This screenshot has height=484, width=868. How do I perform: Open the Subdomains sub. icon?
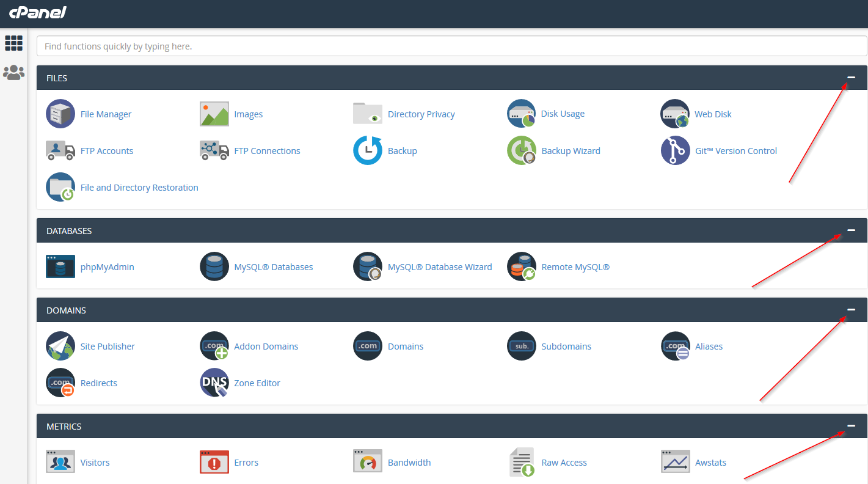522,346
